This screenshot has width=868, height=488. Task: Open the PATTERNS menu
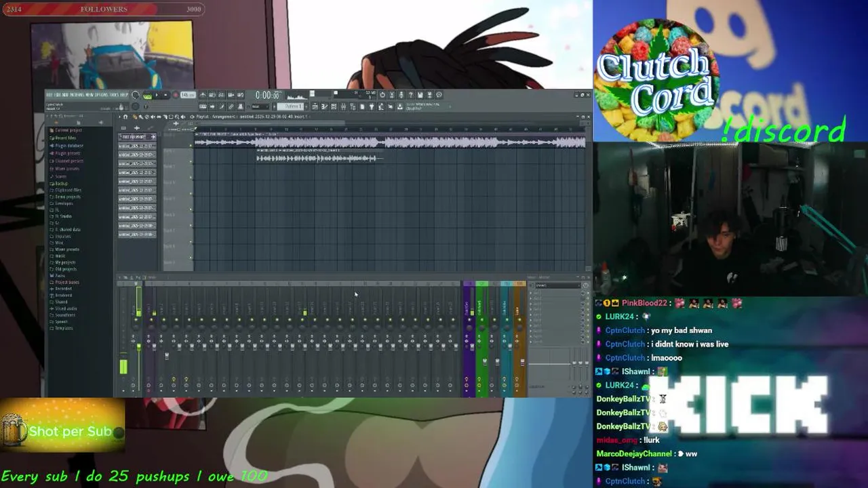click(77, 95)
